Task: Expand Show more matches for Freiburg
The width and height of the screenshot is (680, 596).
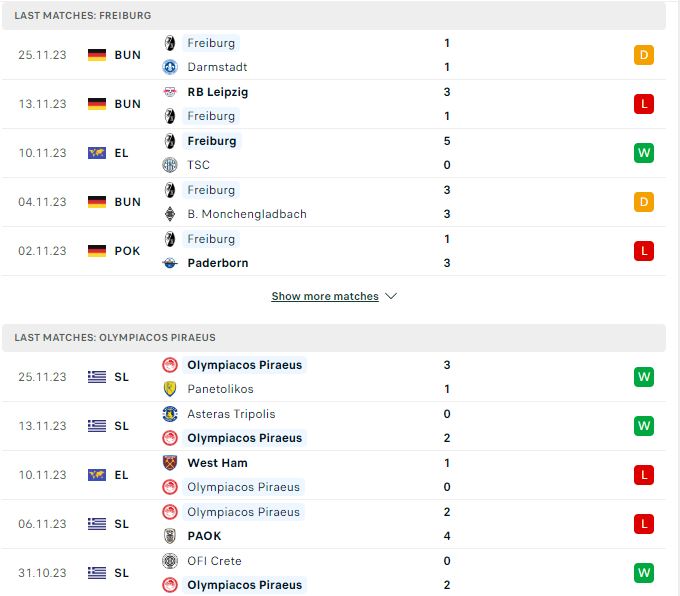Action: [x=325, y=296]
